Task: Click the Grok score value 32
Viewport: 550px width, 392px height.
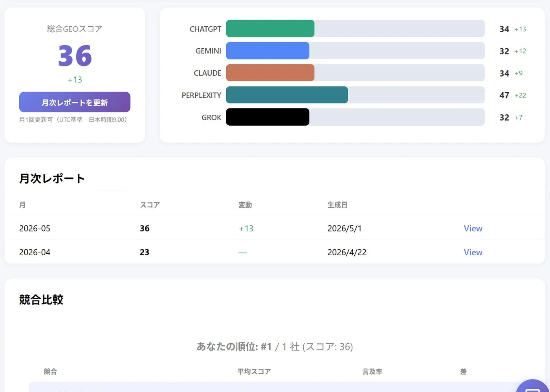Action: coord(504,117)
